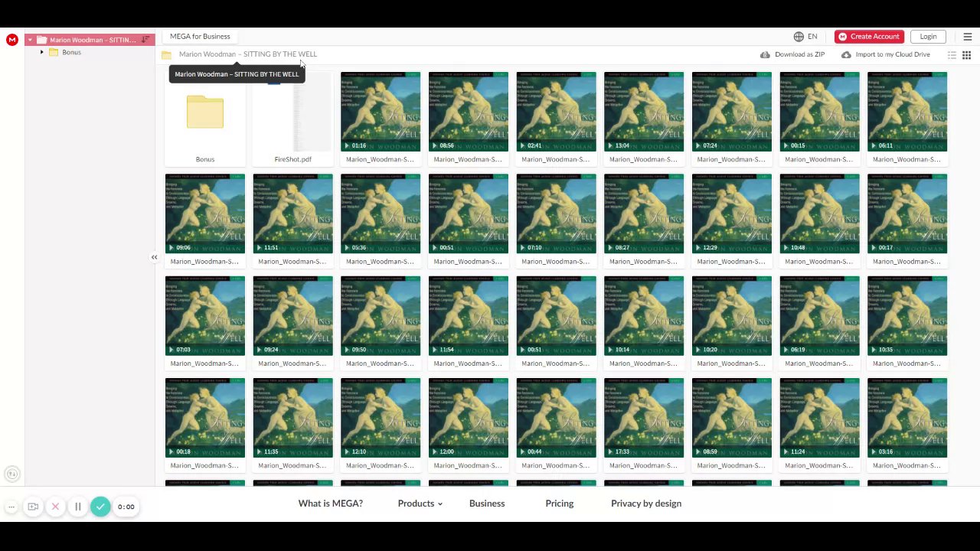Image resolution: width=980 pixels, height=551 pixels.
Task: Click the Privacy by design link
Action: (646, 504)
